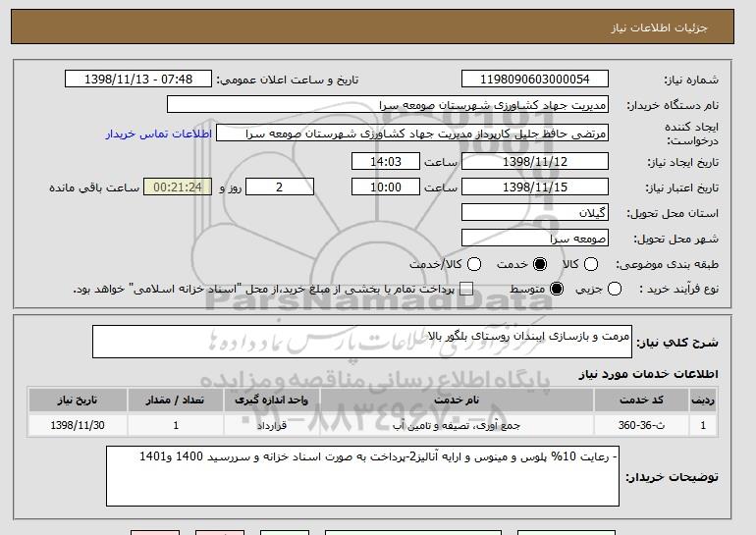Click the public announcement date field

click(x=138, y=80)
